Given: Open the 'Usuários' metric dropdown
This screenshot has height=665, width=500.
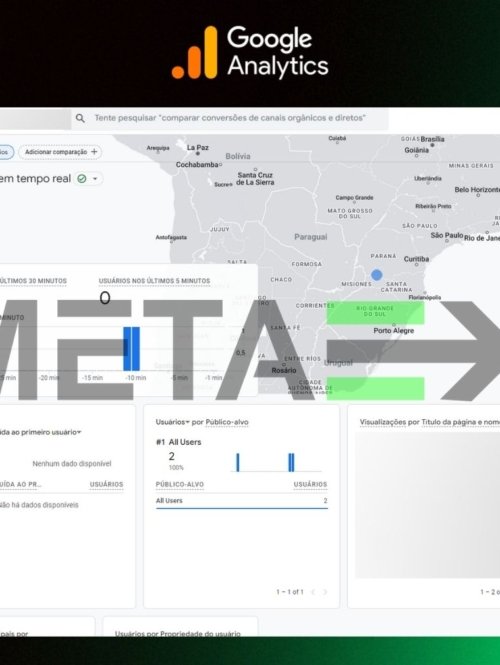Looking at the screenshot, I should (172, 422).
